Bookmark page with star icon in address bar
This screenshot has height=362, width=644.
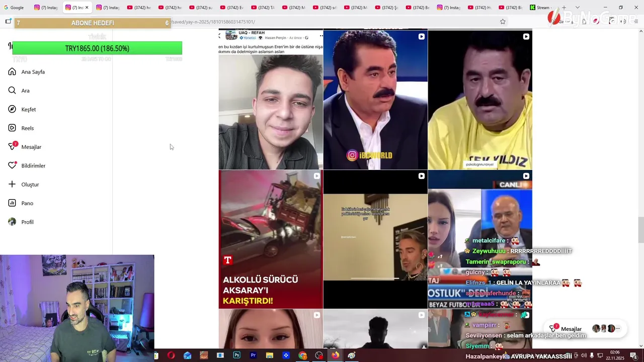(x=503, y=22)
